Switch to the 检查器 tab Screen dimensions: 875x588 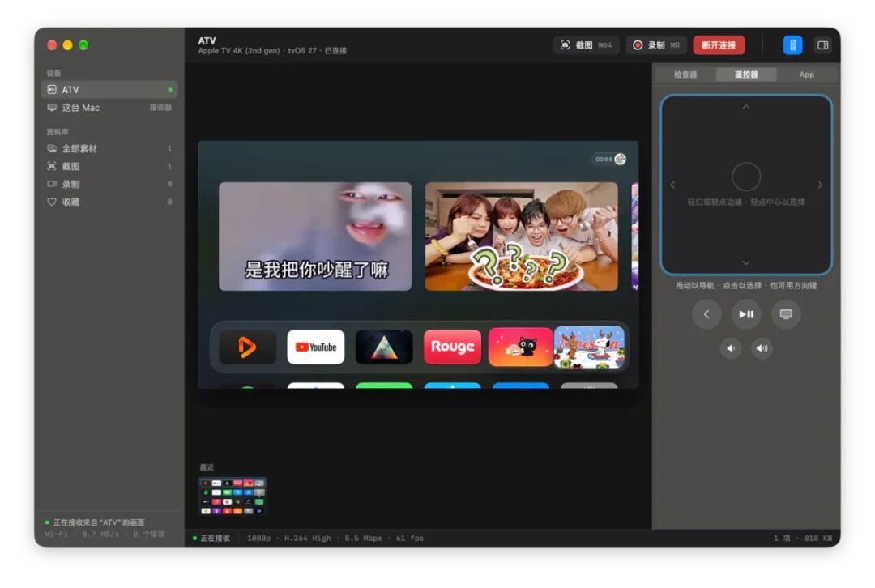click(x=685, y=75)
